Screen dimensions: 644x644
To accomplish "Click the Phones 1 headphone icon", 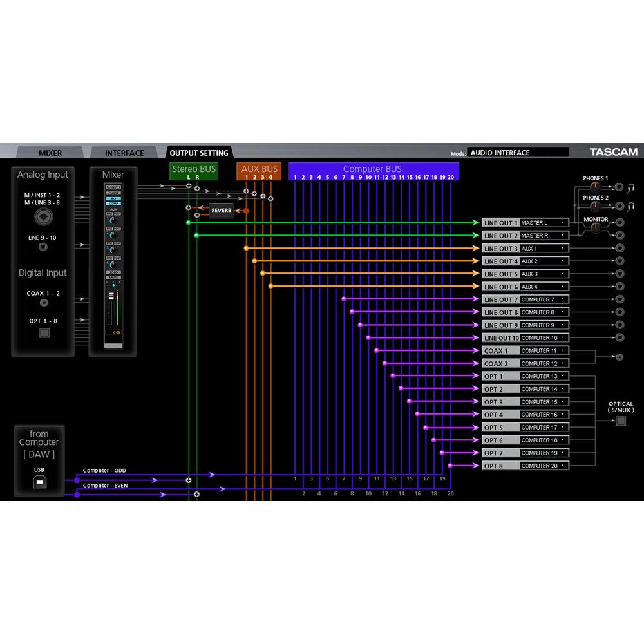I will coord(632,187).
